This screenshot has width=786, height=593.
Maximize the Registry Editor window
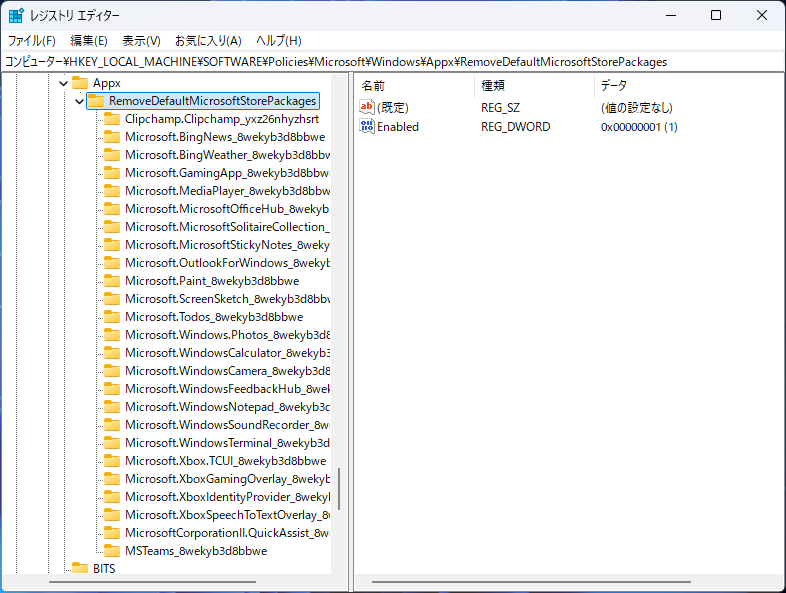click(x=716, y=16)
